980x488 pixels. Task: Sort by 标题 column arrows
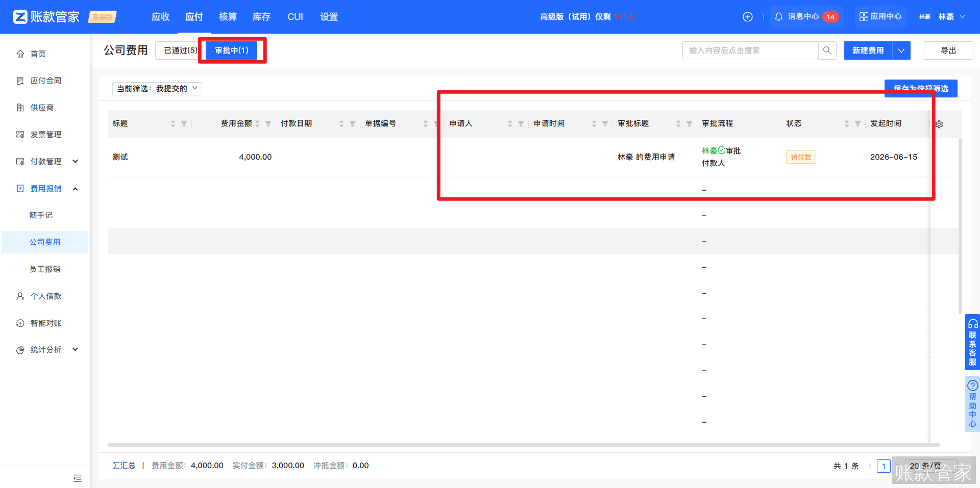click(x=173, y=123)
